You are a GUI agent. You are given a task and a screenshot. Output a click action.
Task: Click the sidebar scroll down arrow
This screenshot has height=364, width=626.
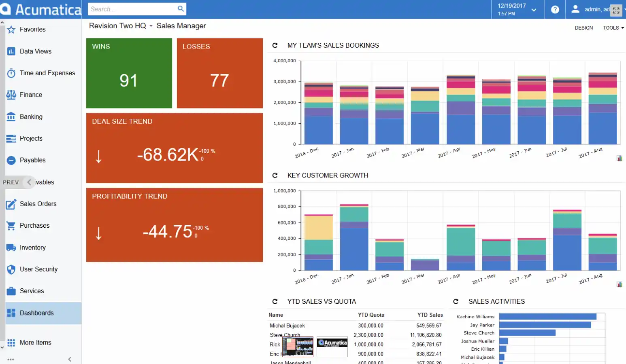coord(2,347)
